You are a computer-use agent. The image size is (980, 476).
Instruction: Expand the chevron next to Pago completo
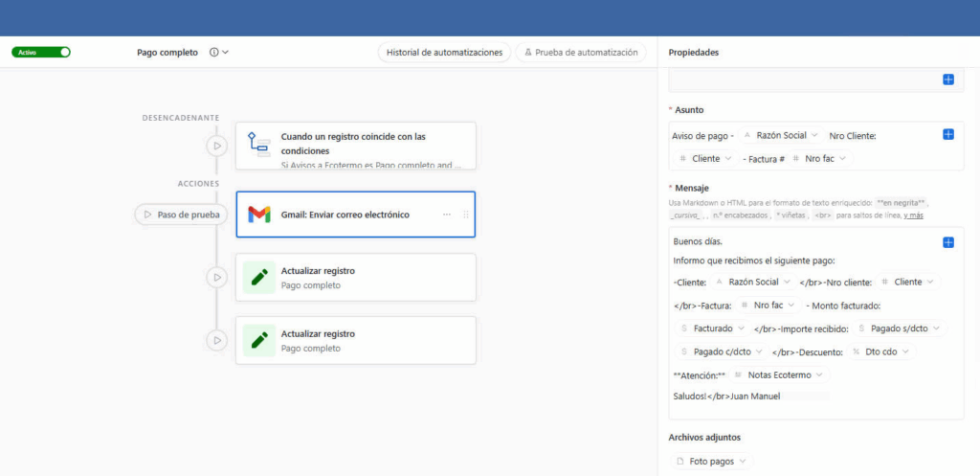click(225, 53)
